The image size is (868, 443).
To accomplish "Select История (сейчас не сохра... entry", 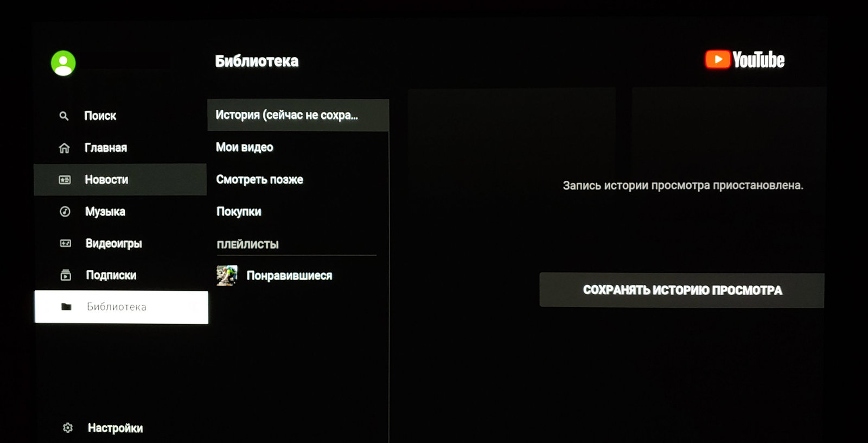I will point(298,115).
